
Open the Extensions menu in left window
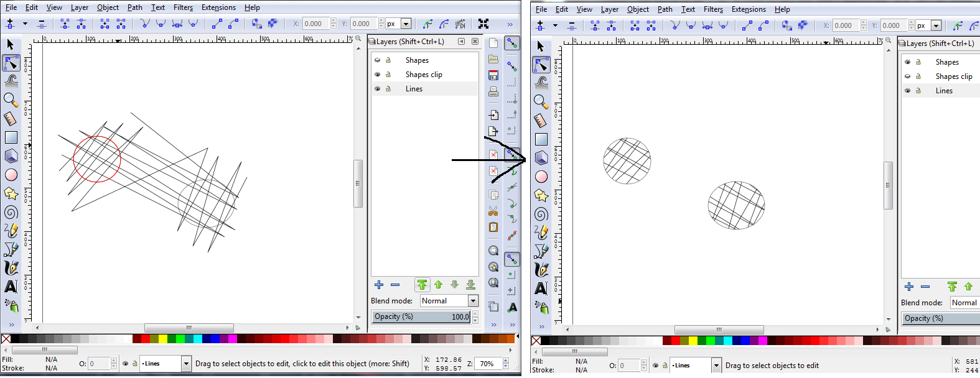(x=218, y=7)
